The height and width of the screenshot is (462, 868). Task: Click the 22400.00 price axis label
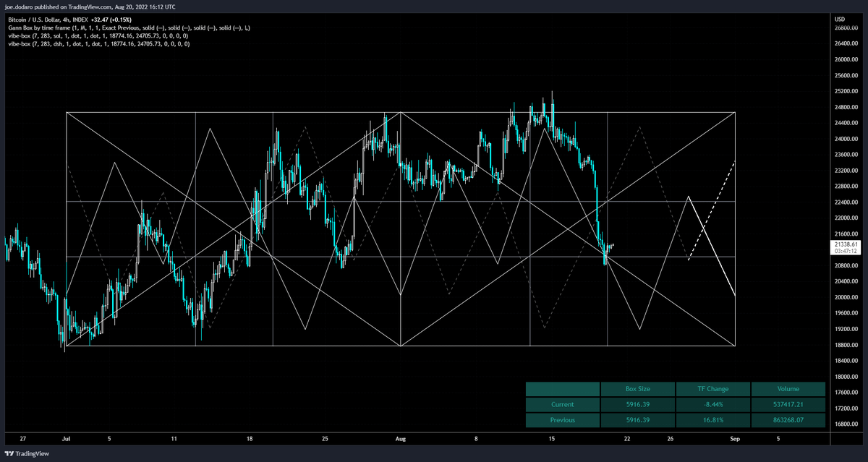coord(846,202)
